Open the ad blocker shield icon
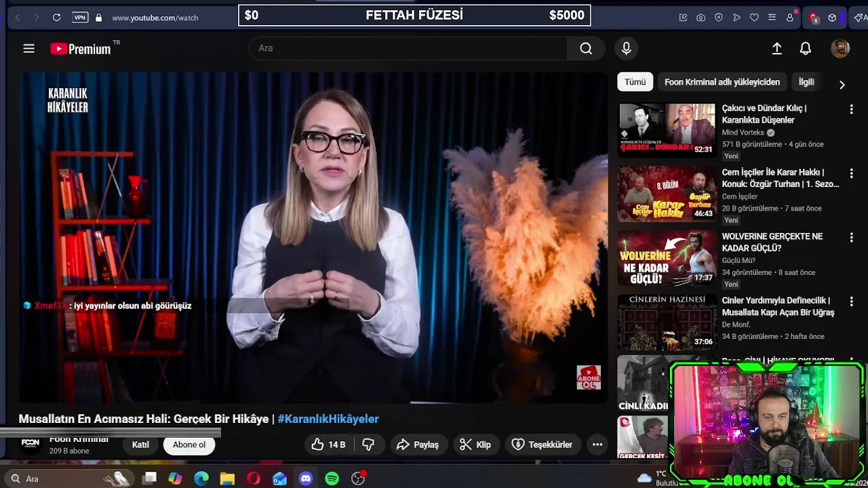The height and width of the screenshot is (488, 868). click(719, 17)
